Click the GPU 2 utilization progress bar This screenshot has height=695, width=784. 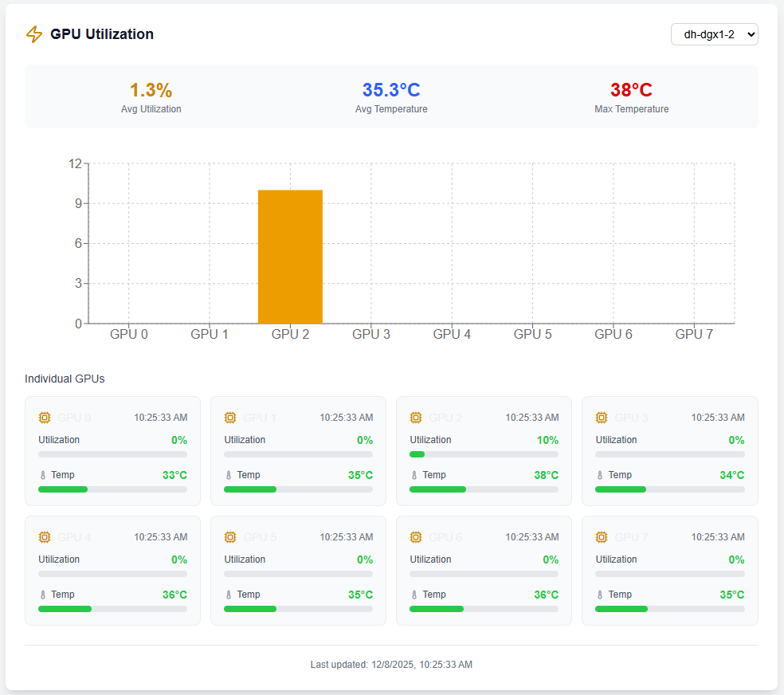pyautogui.click(x=484, y=454)
